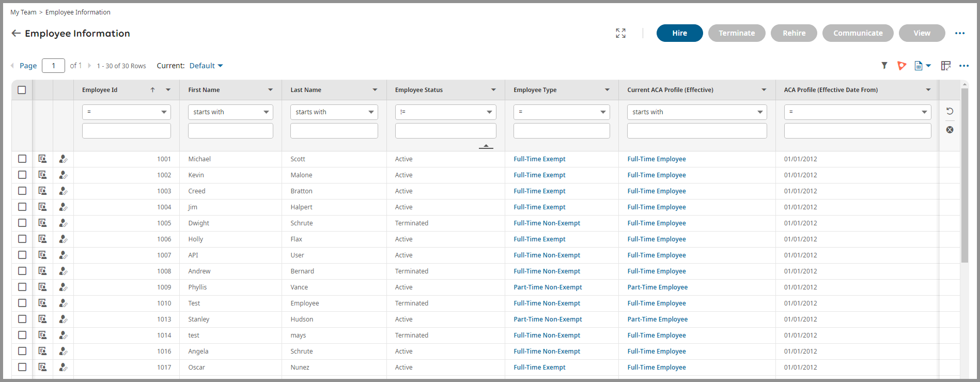This screenshot has height=382, width=980.
Task: Expand grid to full screen view
Action: pyautogui.click(x=620, y=33)
